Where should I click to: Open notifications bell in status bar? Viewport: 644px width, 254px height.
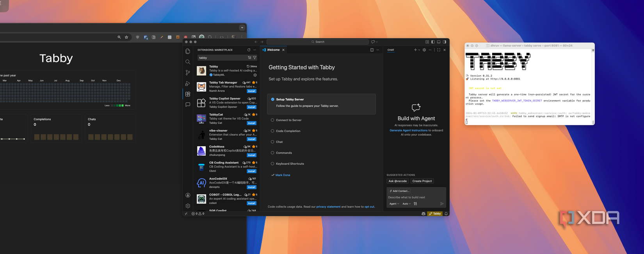(446, 213)
